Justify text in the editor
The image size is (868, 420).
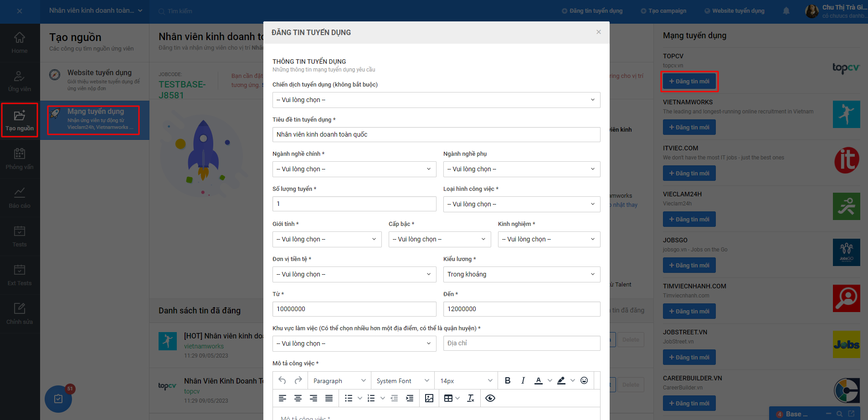329,398
